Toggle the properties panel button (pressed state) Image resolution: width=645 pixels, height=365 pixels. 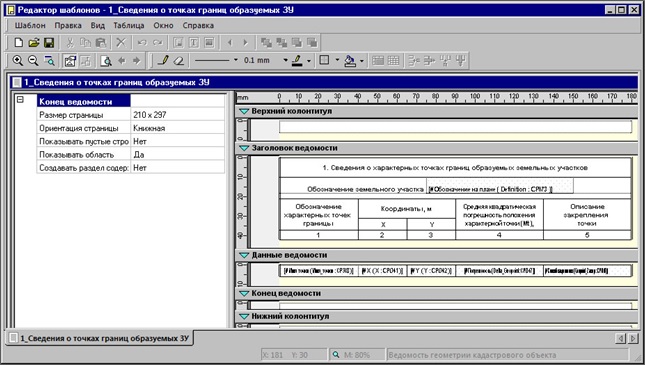(x=70, y=61)
